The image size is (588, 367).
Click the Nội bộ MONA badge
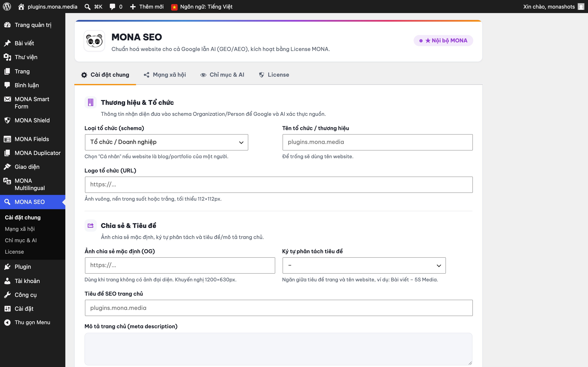click(x=443, y=41)
